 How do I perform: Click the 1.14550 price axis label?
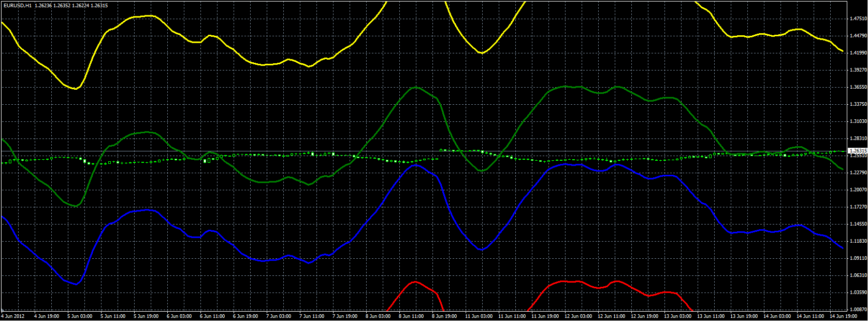[x=858, y=224]
